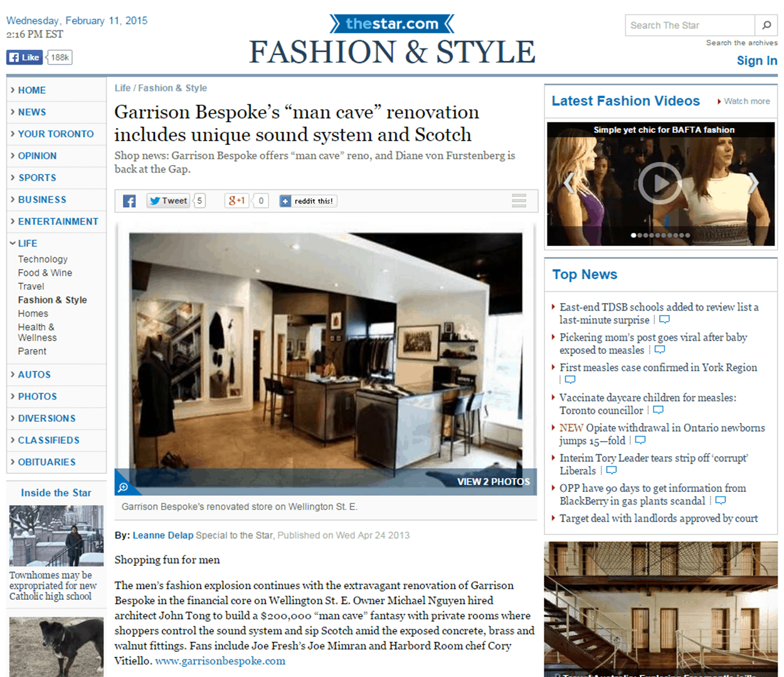Click the Life breadcrumb link
784x677 pixels.
[x=122, y=88]
